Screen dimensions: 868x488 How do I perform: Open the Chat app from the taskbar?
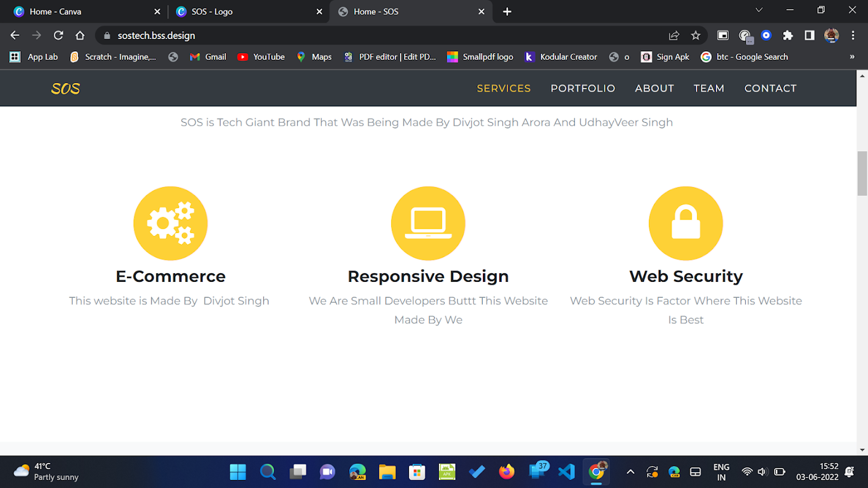pyautogui.click(x=328, y=472)
